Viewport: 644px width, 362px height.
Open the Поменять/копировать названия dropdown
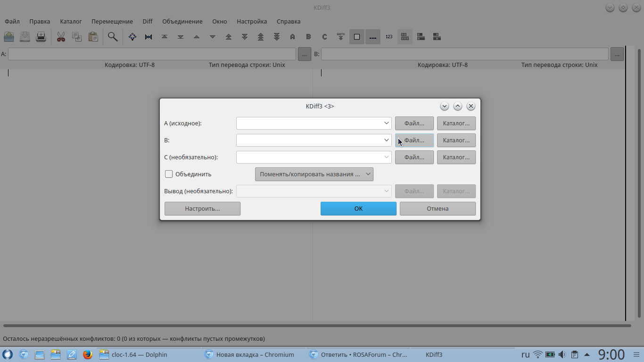(x=314, y=174)
